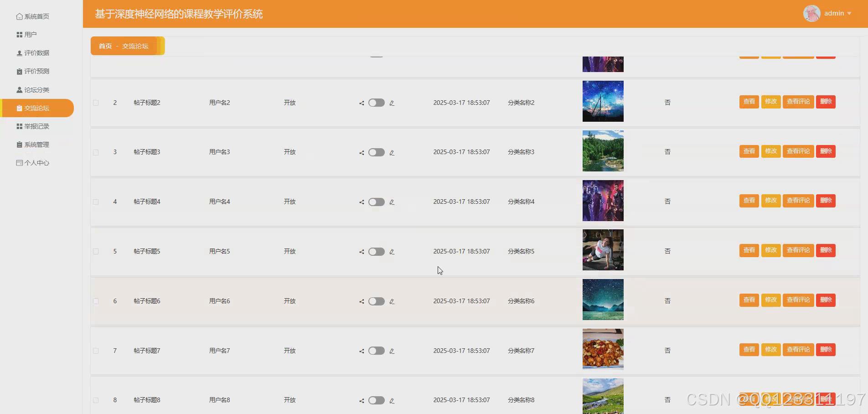Click the pencil edit icon in row 帖子标题5

pos(392,252)
